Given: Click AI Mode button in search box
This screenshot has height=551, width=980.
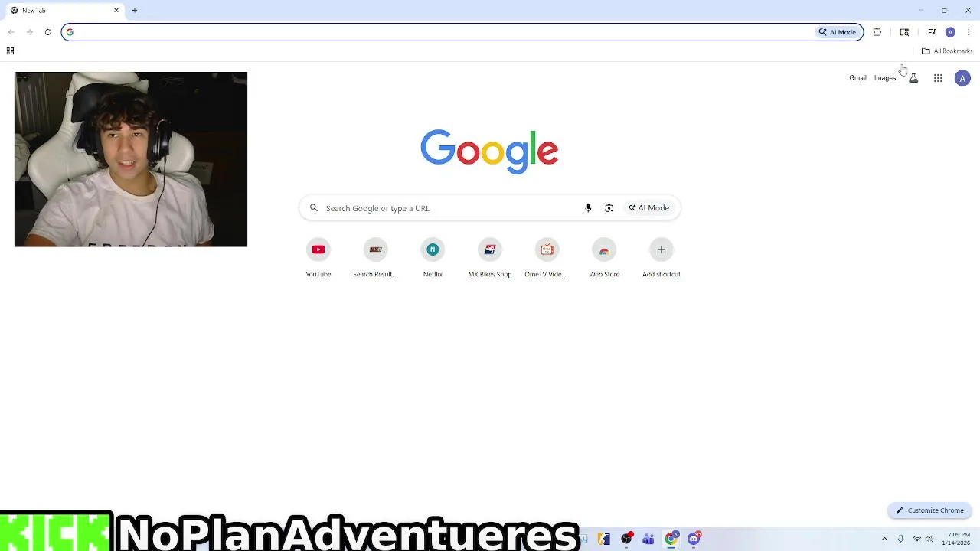Looking at the screenshot, I should point(648,208).
